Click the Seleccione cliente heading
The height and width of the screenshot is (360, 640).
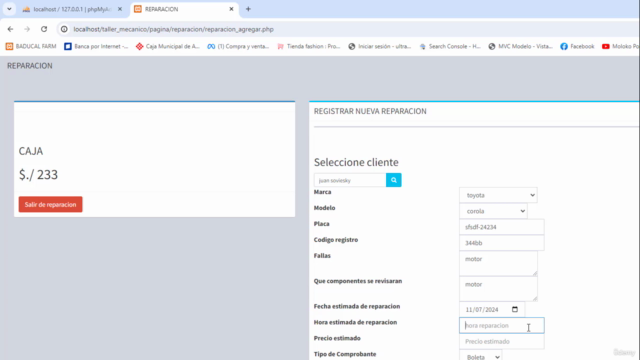(356, 162)
